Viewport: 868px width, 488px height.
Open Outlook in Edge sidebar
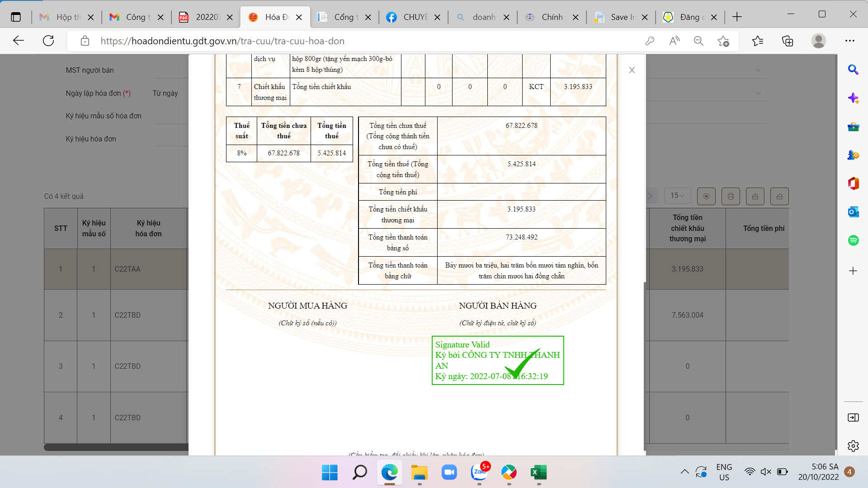click(853, 212)
